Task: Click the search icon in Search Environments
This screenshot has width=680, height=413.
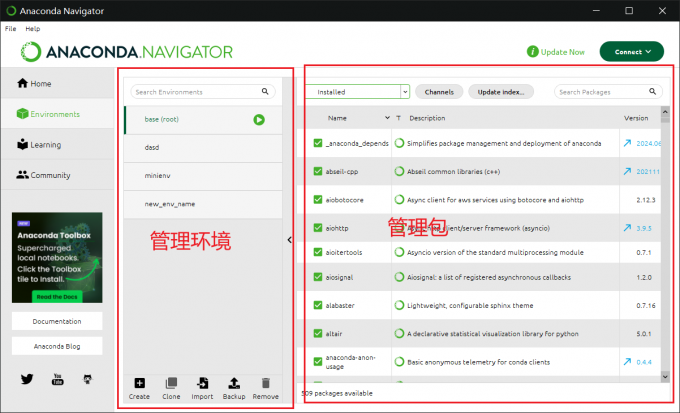Action: tap(265, 91)
